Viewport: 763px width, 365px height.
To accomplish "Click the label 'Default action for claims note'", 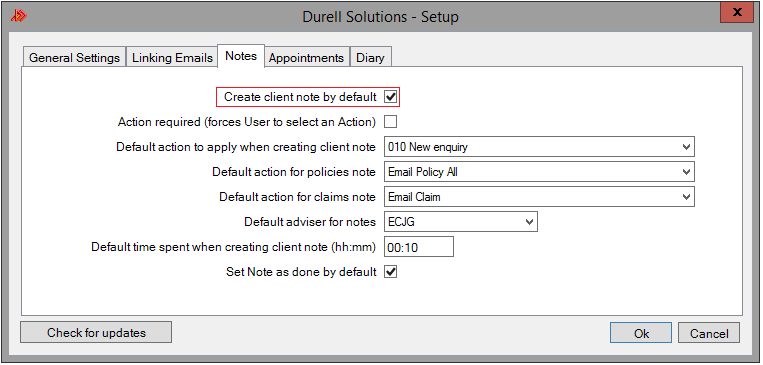I will [x=297, y=197].
